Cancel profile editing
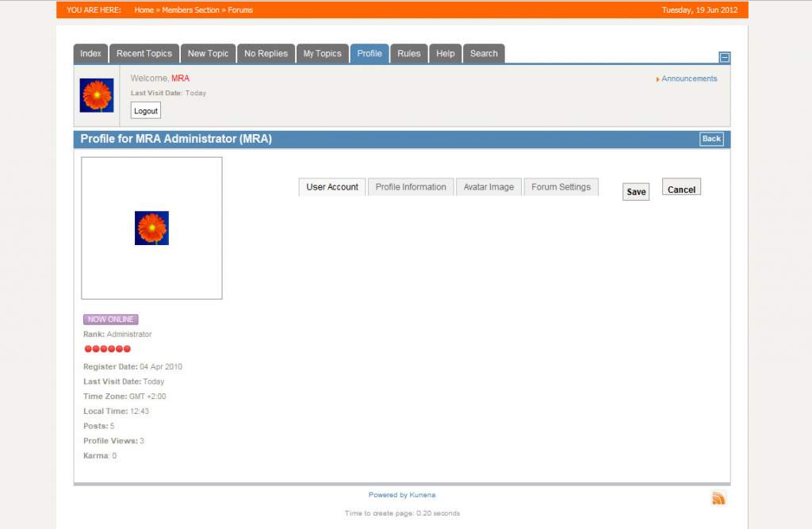This screenshot has height=529, width=812. click(681, 189)
